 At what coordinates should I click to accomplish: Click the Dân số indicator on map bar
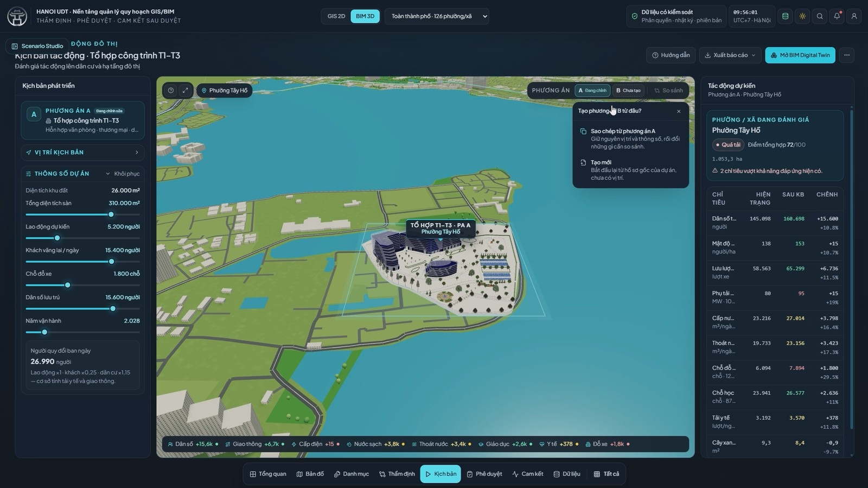(193, 444)
